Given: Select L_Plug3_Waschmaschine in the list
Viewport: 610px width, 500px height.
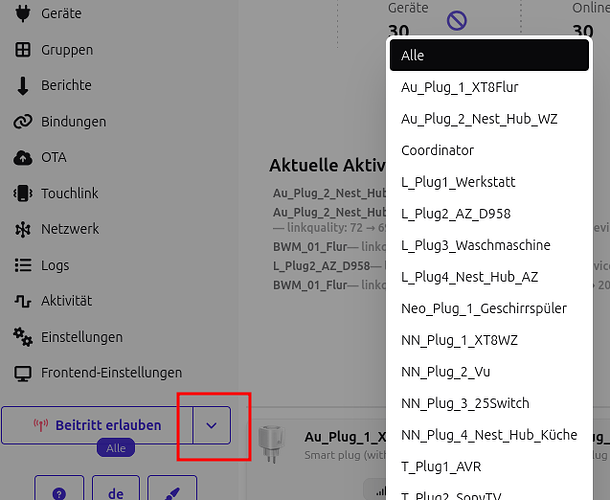Looking at the screenshot, I should pos(489,245).
